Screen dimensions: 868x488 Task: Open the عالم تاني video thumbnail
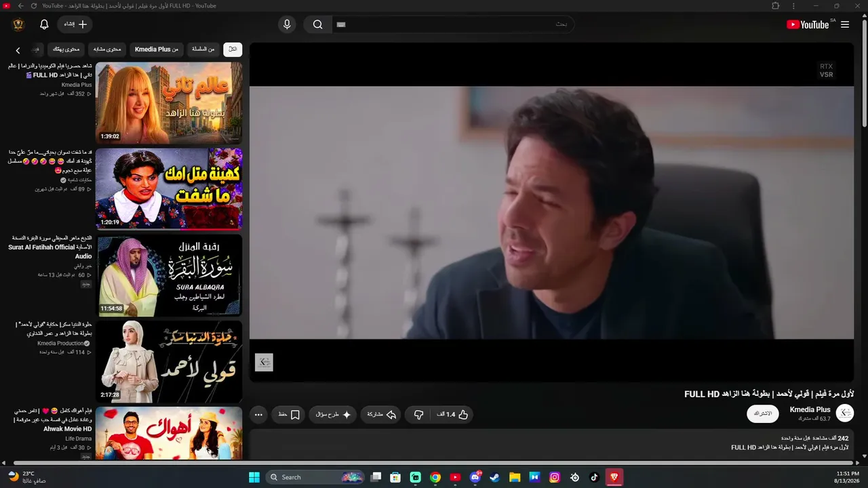click(x=169, y=103)
